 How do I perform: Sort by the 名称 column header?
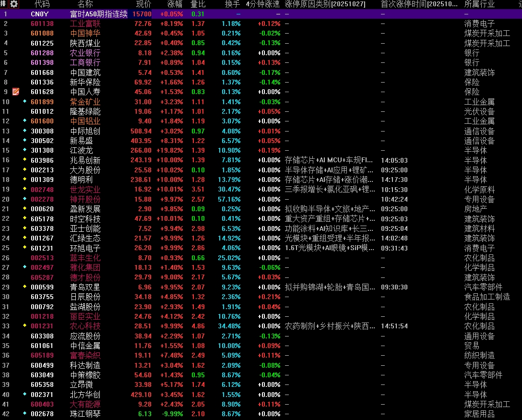coord(85,4)
